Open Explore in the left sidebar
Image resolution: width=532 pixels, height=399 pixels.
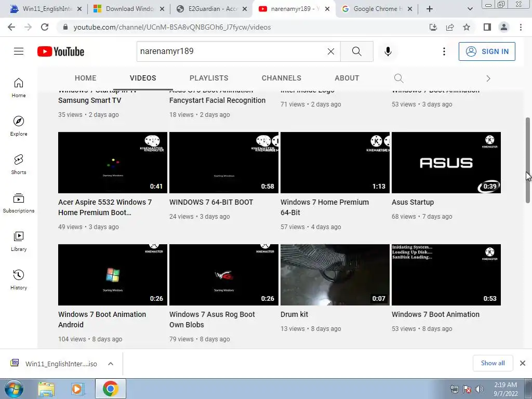(19, 126)
